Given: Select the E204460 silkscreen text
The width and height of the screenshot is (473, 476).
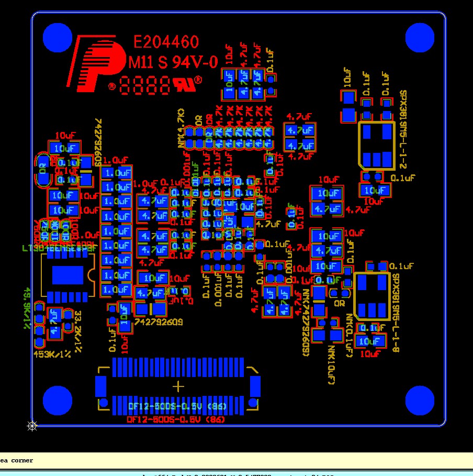Looking at the screenshot, I should (166, 42).
